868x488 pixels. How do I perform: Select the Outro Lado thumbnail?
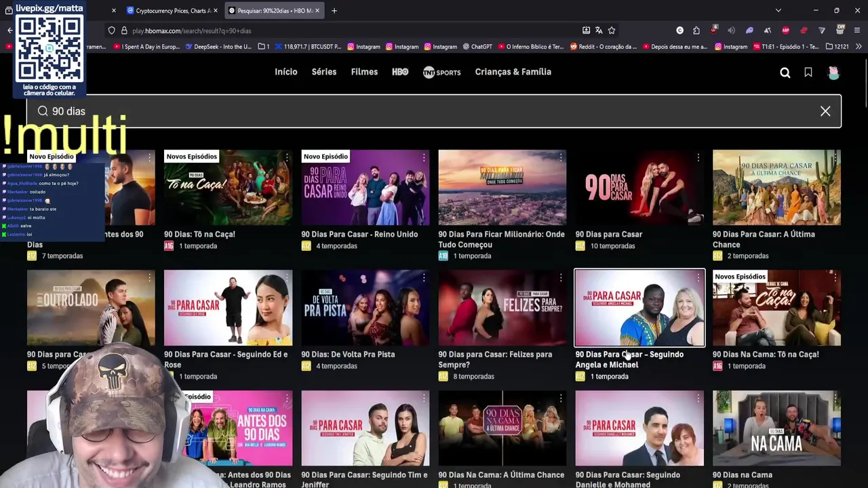pos(91,308)
